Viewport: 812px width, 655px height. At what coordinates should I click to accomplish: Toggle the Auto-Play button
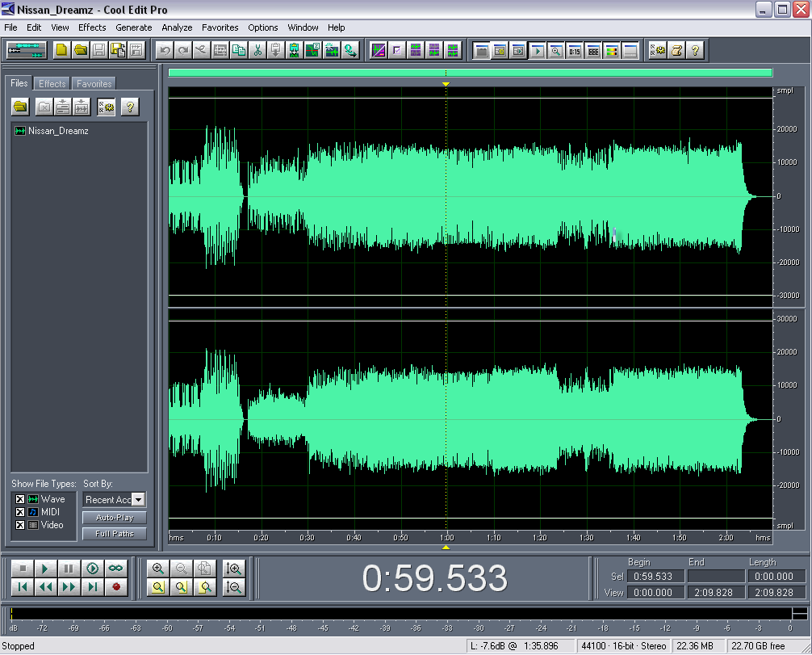115,517
